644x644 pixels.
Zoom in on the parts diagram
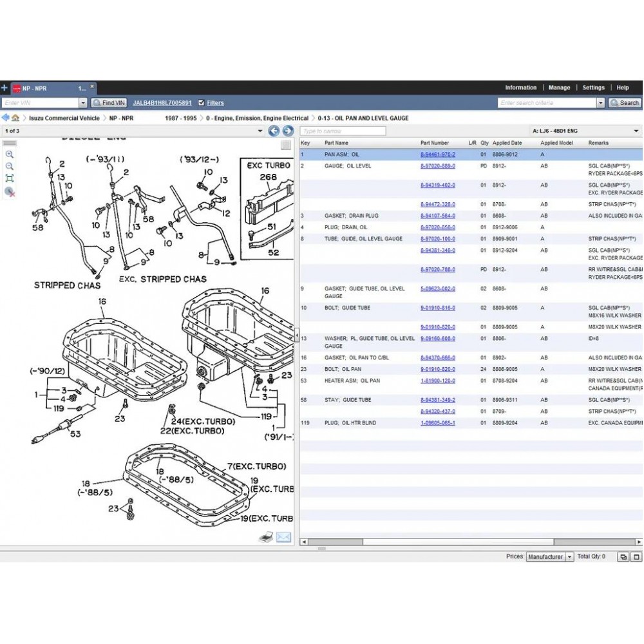[10, 155]
